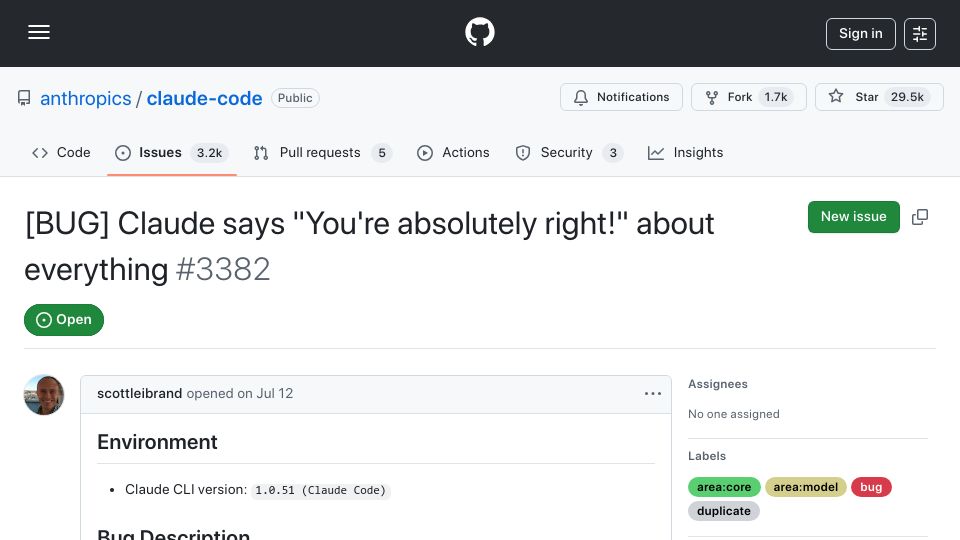Select the red bug label
This screenshot has height=540, width=960.
(x=871, y=487)
